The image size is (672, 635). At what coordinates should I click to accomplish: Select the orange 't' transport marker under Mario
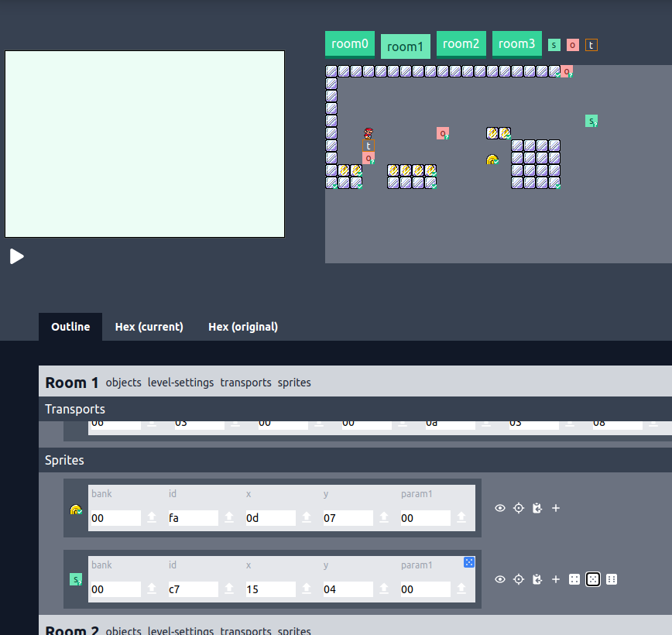click(x=369, y=146)
